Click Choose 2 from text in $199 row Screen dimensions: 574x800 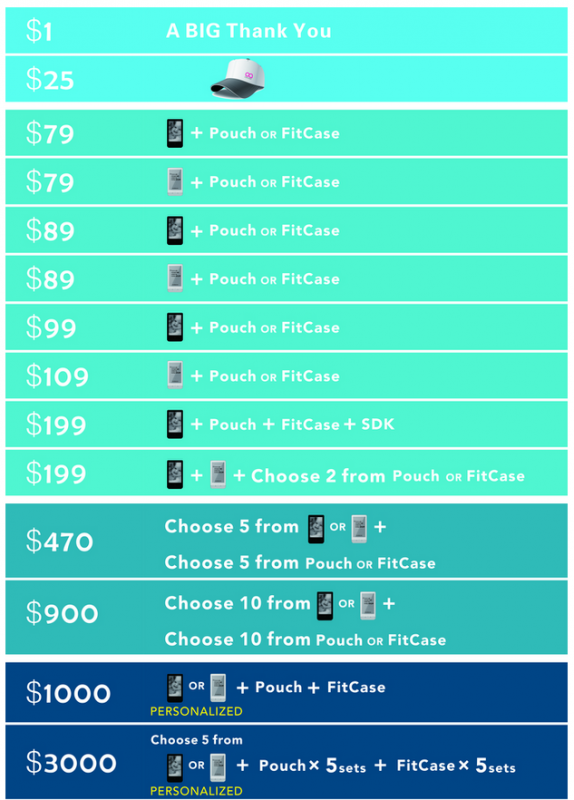coord(318,476)
